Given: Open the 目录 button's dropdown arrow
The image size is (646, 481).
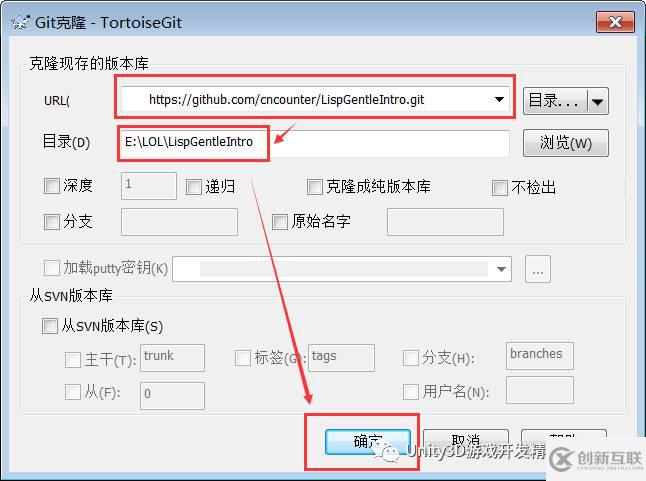Looking at the screenshot, I should pos(597,101).
